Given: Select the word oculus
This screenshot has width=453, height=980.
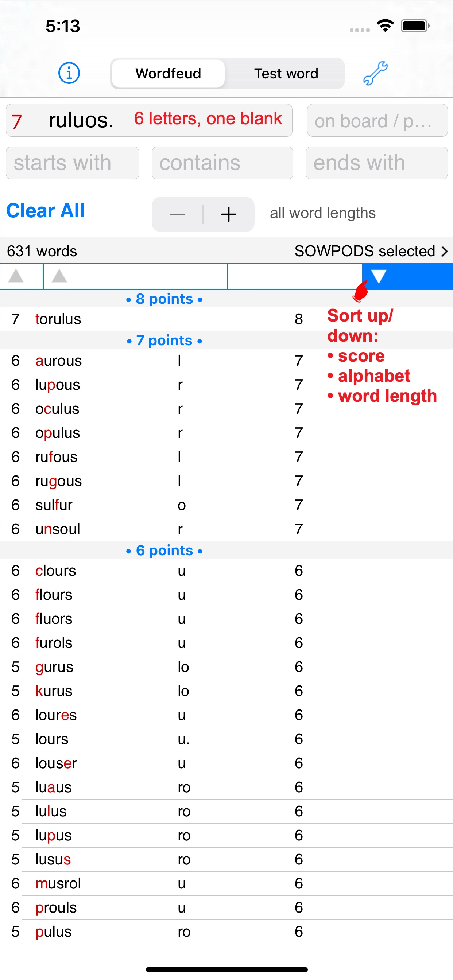Looking at the screenshot, I should (57, 409).
